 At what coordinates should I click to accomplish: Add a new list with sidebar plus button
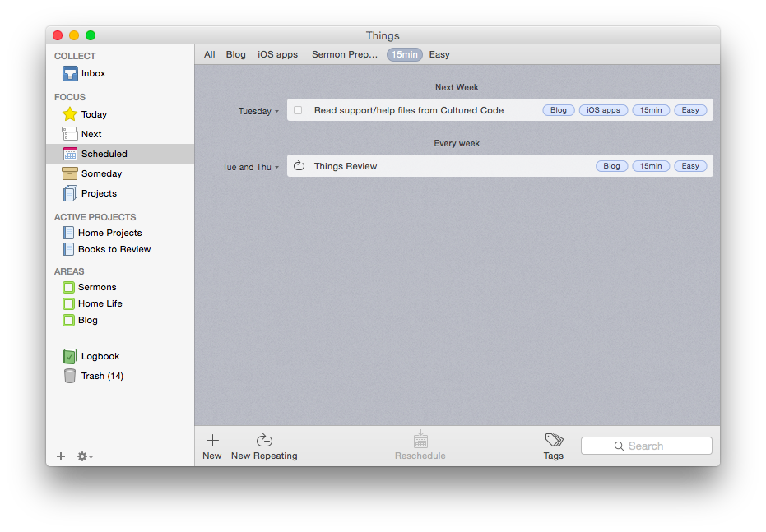[61, 456]
